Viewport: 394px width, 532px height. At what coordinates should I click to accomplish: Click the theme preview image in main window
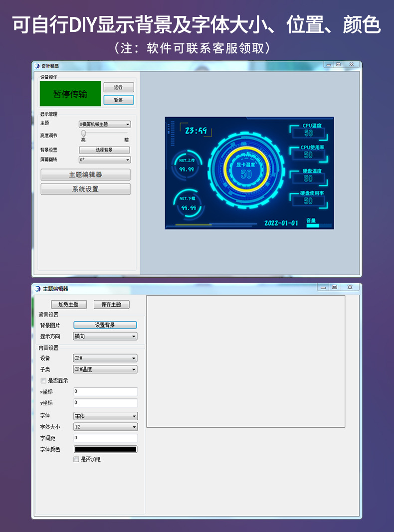[x=249, y=173]
